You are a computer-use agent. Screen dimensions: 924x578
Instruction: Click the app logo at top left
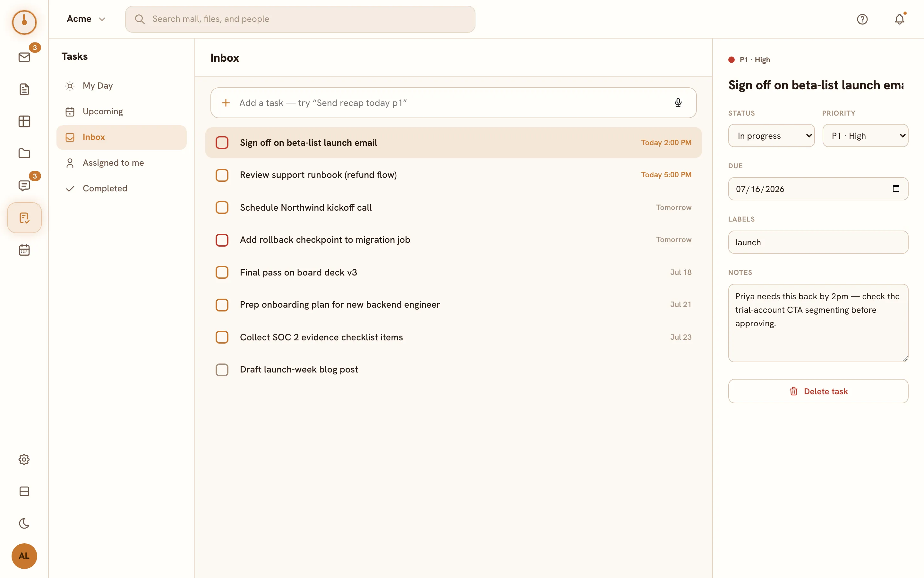24,22
